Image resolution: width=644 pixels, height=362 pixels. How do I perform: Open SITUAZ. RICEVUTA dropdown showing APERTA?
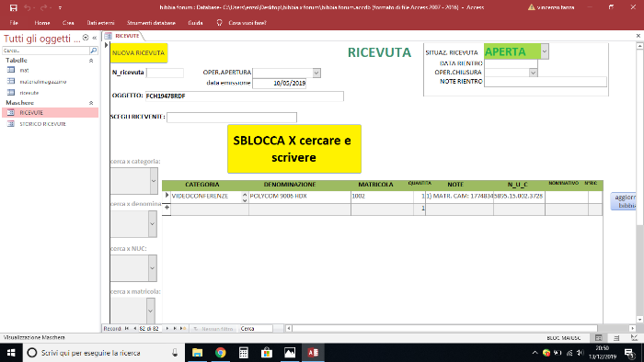click(545, 51)
